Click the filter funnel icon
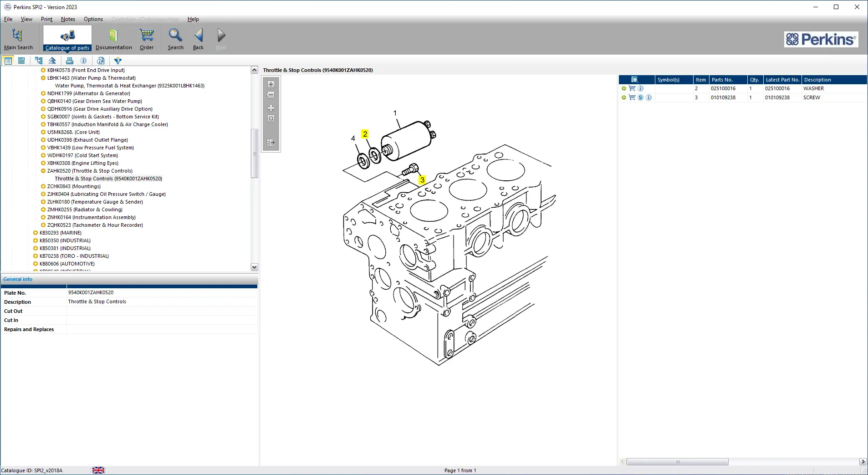This screenshot has width=868, height=475. 118,61
